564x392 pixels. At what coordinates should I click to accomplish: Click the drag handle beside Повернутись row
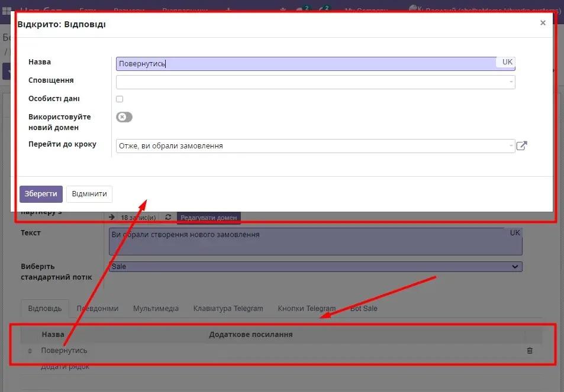click(29, 350)
